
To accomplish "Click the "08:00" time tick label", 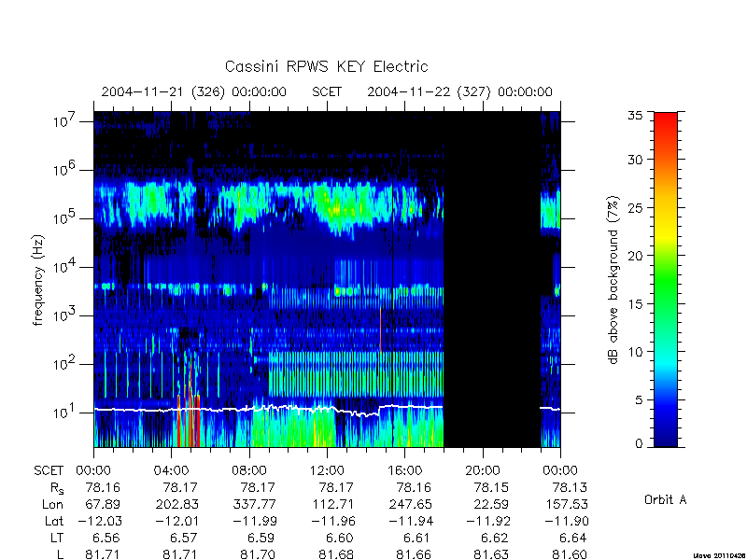I will 249,471.
